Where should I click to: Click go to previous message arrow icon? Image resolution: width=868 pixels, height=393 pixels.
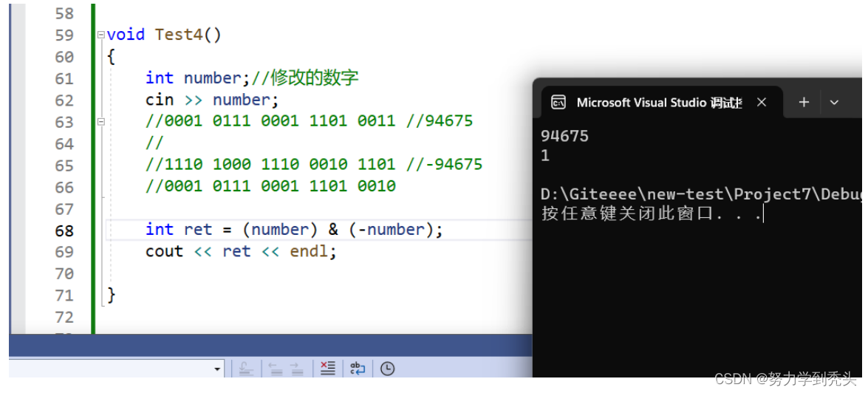(276, 368)
